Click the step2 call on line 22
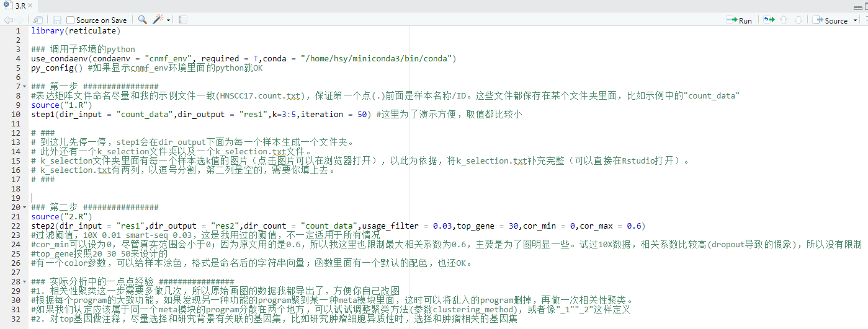 coord(338,226)
